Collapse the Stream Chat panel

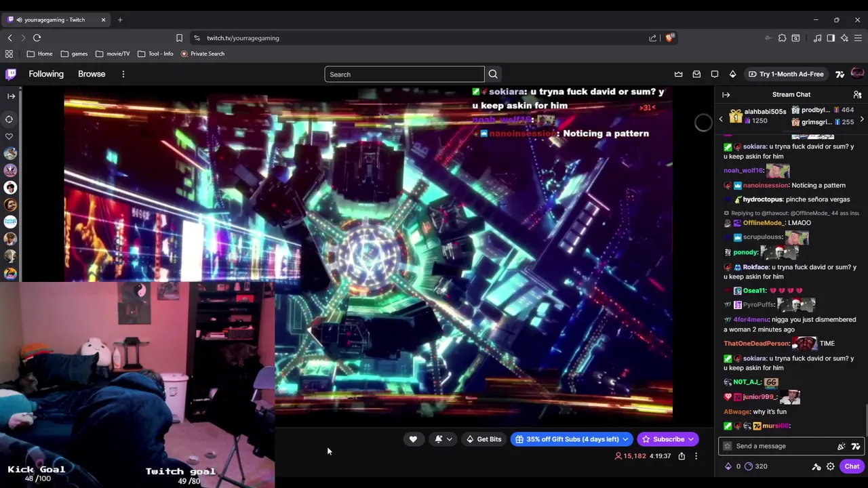click(726, 95)
